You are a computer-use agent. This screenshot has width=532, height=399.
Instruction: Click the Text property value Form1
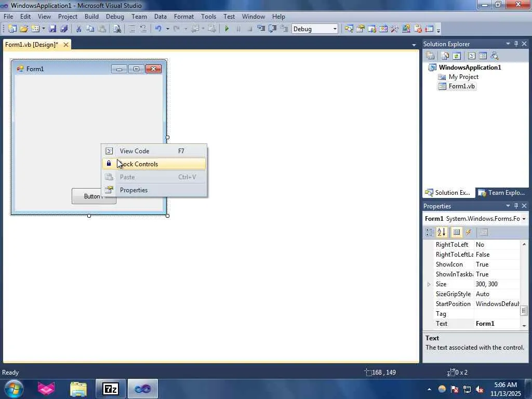point(497,324)
